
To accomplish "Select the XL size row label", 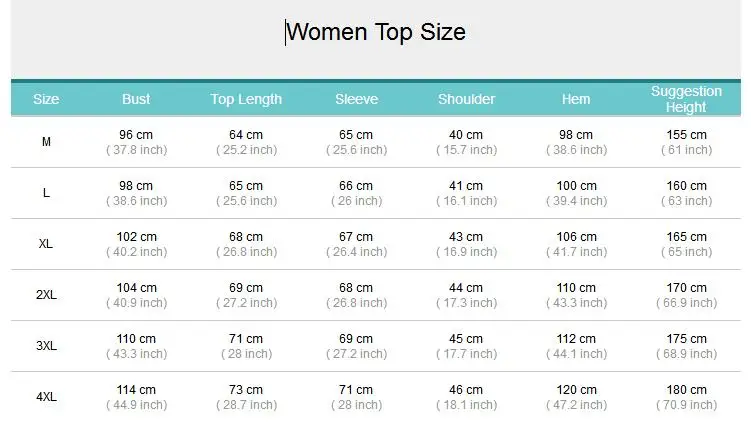I will coord(46,244).
